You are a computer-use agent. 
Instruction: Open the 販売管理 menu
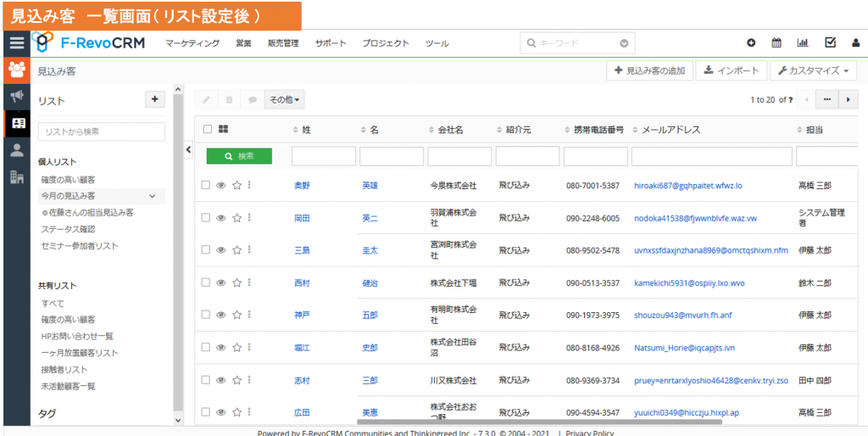click(283, 43)
